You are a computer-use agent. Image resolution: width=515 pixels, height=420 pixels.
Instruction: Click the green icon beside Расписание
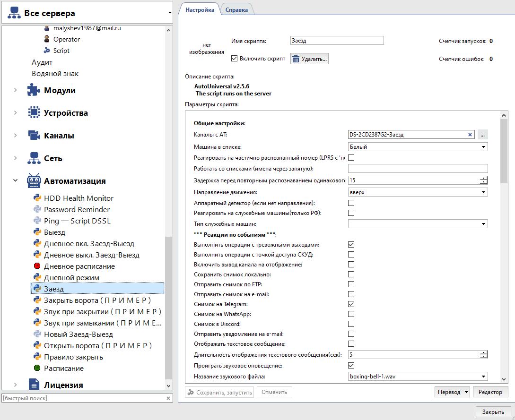(x=37, y=368)
